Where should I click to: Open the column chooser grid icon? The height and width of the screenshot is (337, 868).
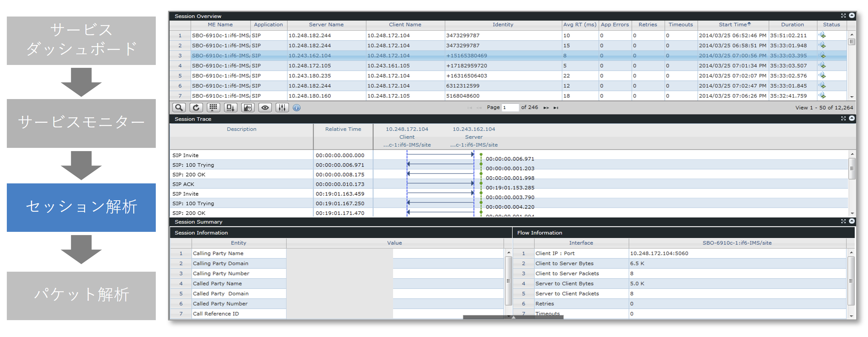coord(213,107)
